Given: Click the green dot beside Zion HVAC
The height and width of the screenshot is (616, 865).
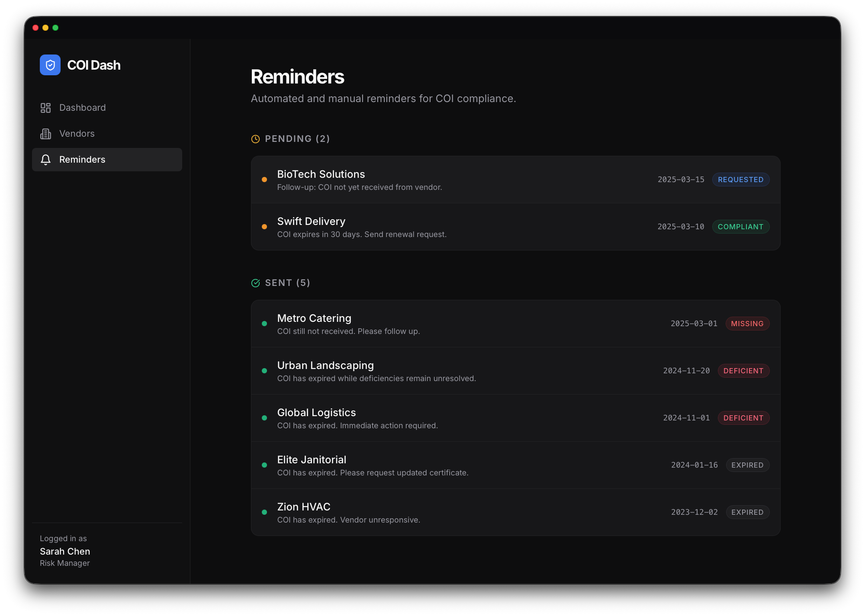Looking at the screenshot, I should tap(264, 512).
